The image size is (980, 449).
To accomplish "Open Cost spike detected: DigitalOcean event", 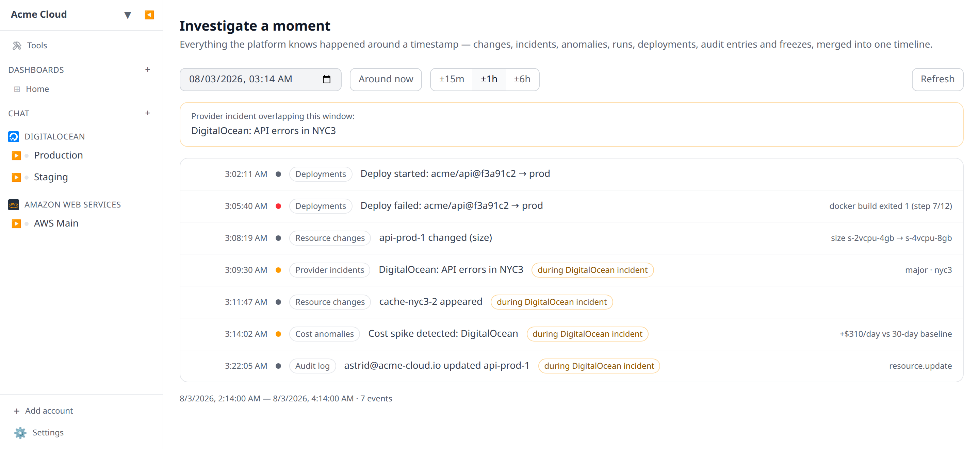I will point(443,333).
